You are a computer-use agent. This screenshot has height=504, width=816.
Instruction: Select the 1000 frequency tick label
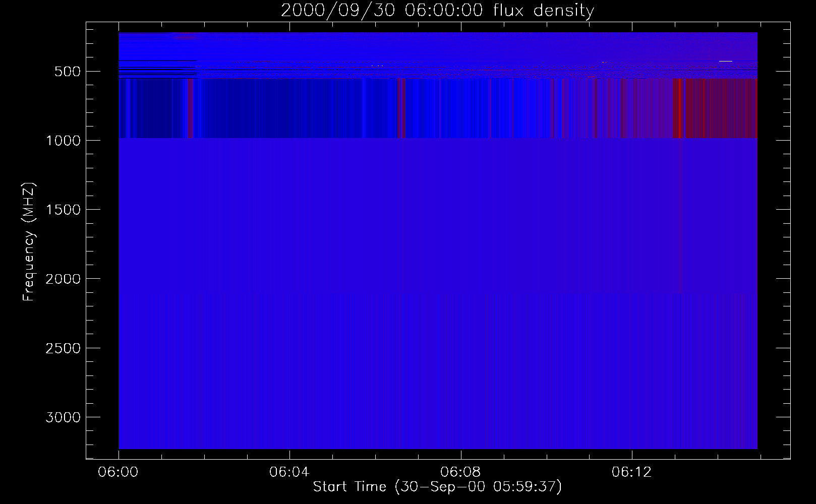63,141
